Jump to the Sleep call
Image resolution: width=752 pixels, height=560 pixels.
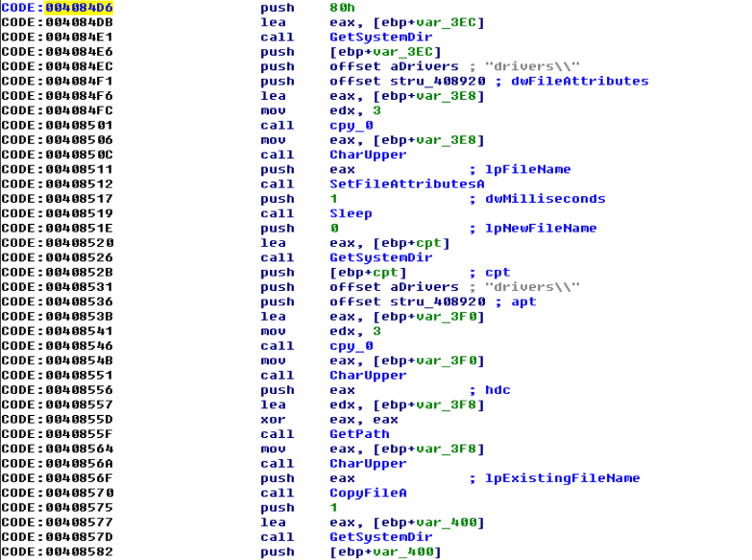(x=351, y=213)
